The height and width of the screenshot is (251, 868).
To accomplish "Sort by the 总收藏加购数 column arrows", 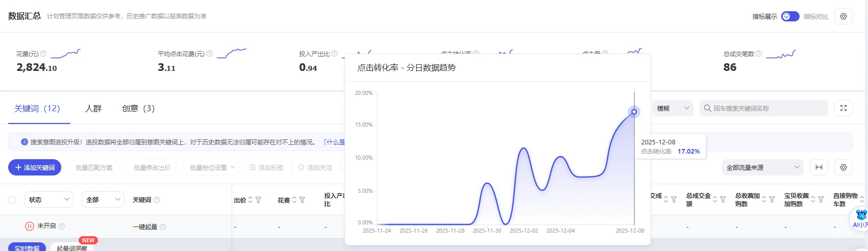I will pos(764,199).
